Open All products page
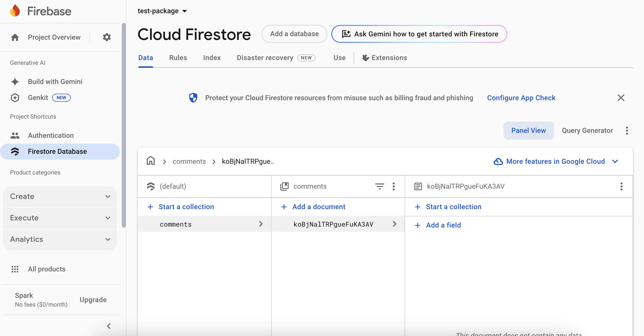The image size is (644, 336). pyautogui.click(x=46, y=269)
